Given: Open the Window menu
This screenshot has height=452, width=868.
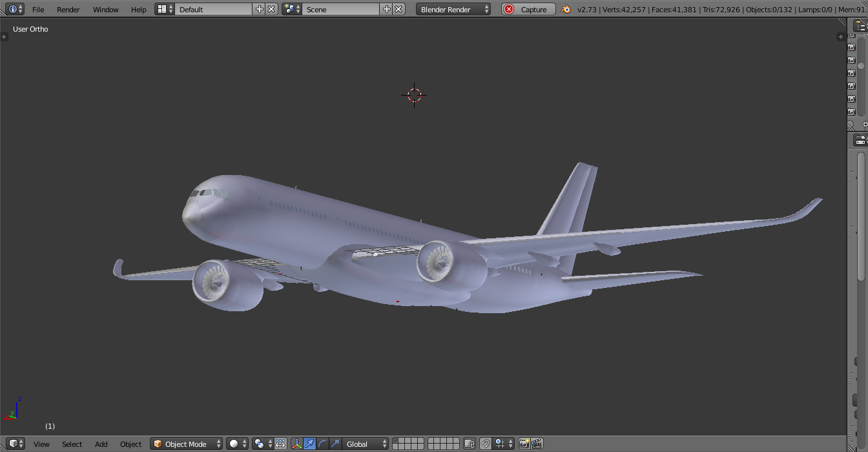Looking at the screenshot, I should tap(105, 10).
